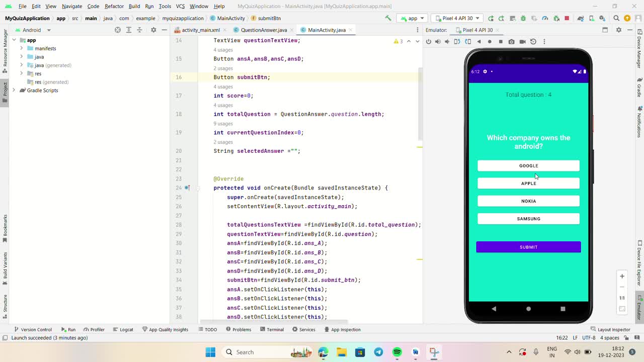
Task: Click the emulator power button icon
Action: [429, 42]
